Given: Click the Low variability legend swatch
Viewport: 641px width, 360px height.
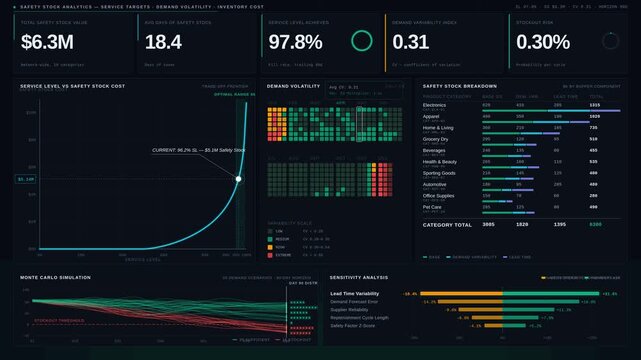Looking at the screenshot, I should coord(270,231).
